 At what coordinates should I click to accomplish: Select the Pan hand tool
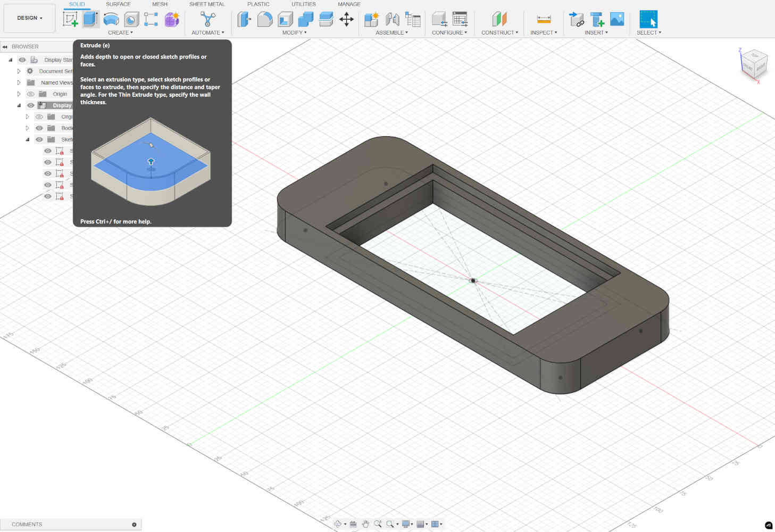coord(365,524)
